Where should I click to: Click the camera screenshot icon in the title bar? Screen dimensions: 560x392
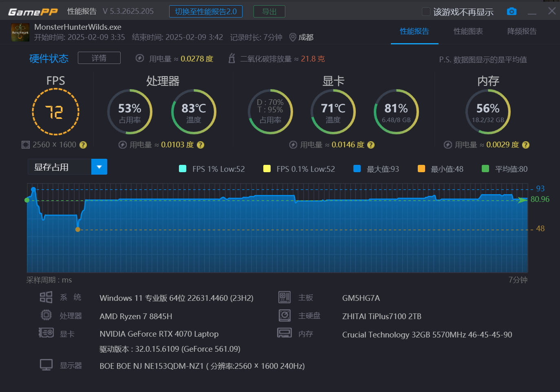pos(511,11)
